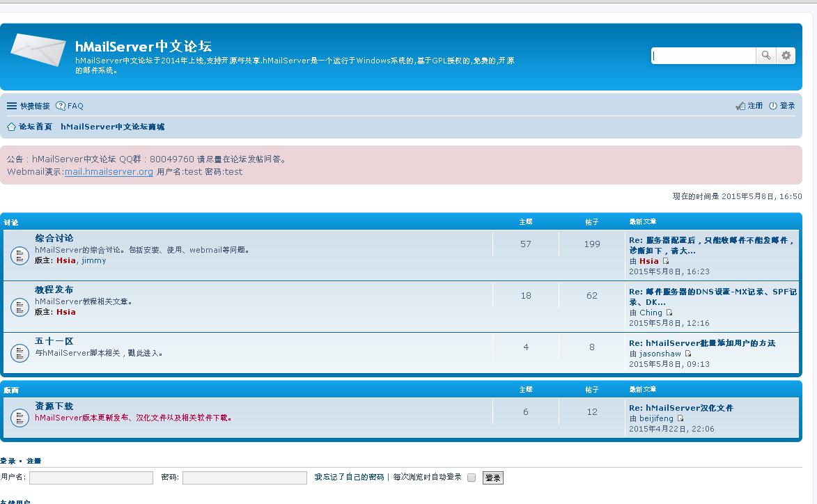
Task: Click topic count "57" for 综合讨论
Action: [x=526, y=244]
